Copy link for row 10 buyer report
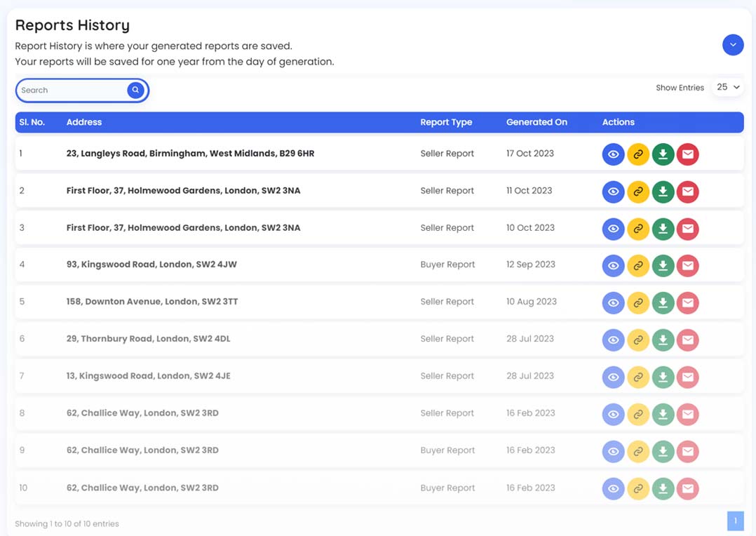Image resolution: width=756 pixels, height=536 pixels. (638, 489)
